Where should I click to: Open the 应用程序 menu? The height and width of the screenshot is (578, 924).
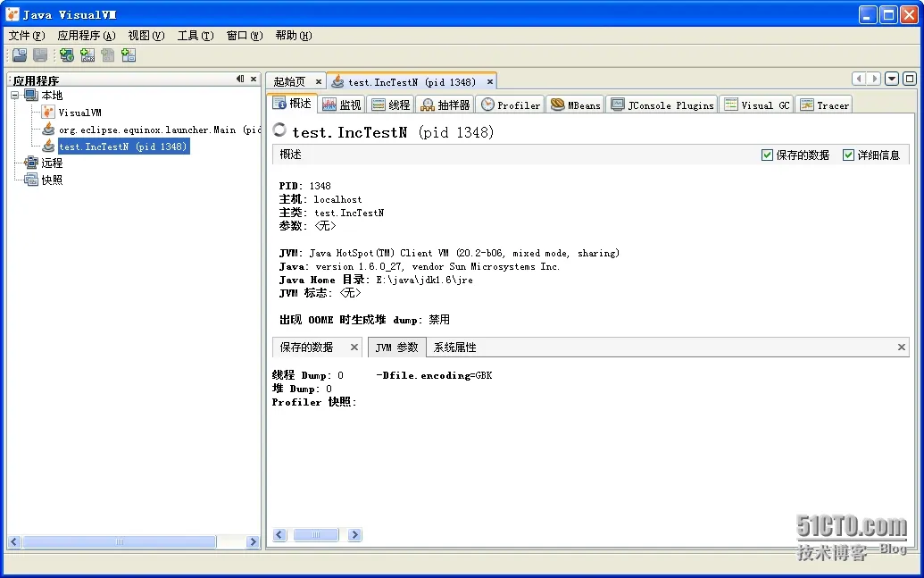pos(87,36)
